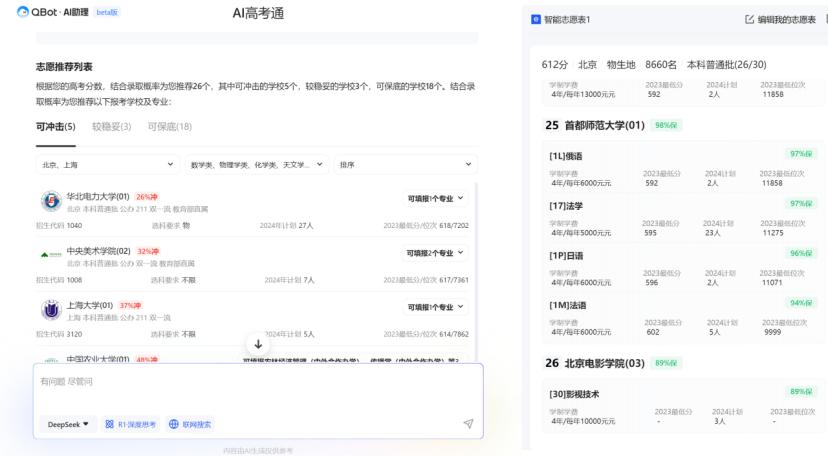
Task: Toggle R1深度思考 mode
Action: (x=131, y=424)
